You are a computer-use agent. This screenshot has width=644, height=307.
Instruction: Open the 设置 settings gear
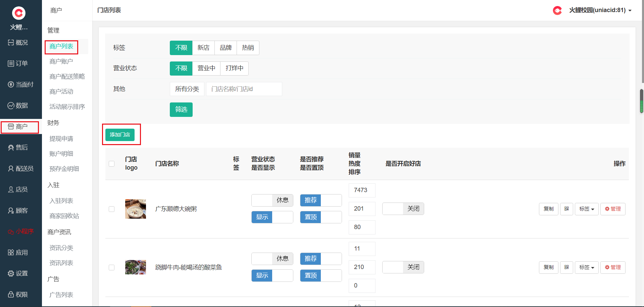click(18, 273)
